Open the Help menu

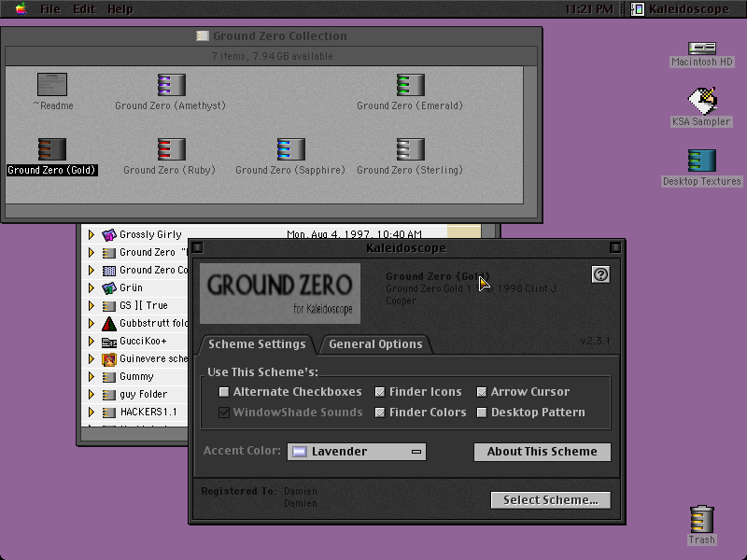click(120, 9)
